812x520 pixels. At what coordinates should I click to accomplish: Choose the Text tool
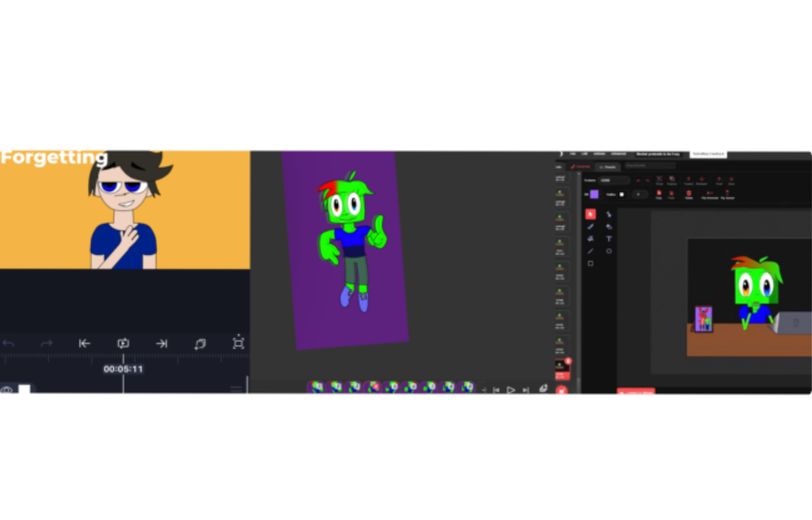tap(609, 239)
